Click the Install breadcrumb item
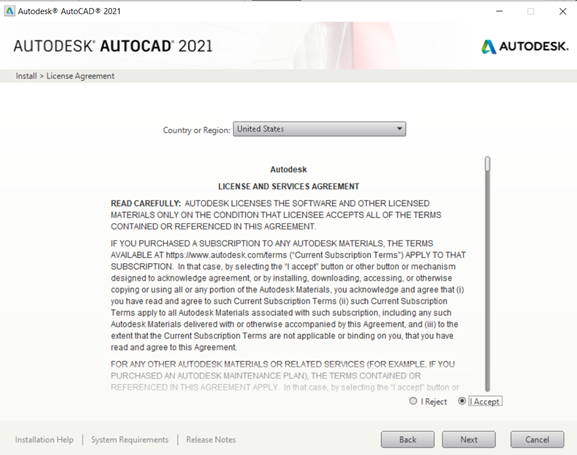 (26, 76)
